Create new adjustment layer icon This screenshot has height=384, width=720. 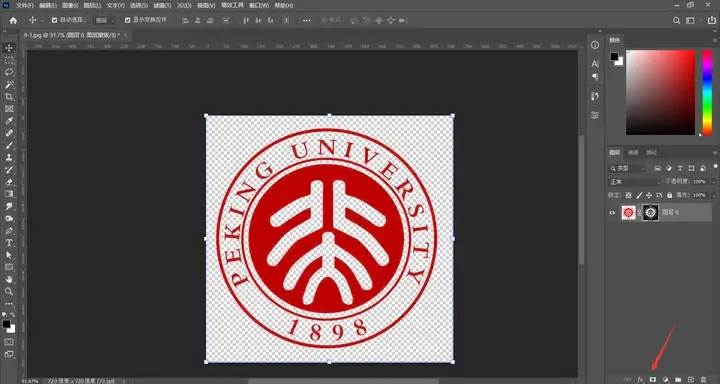click(x=665, y=379)
